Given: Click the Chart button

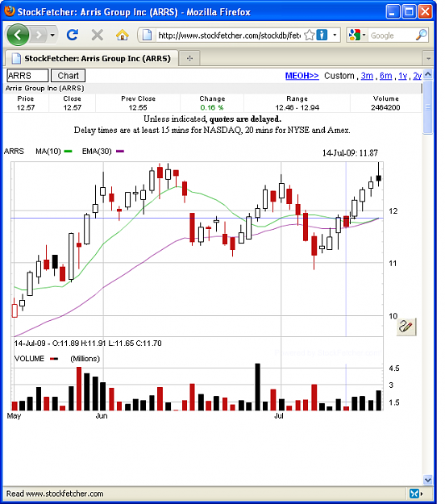Looking at the screenshot, I should pyautogui.click(x=68, y=76).
